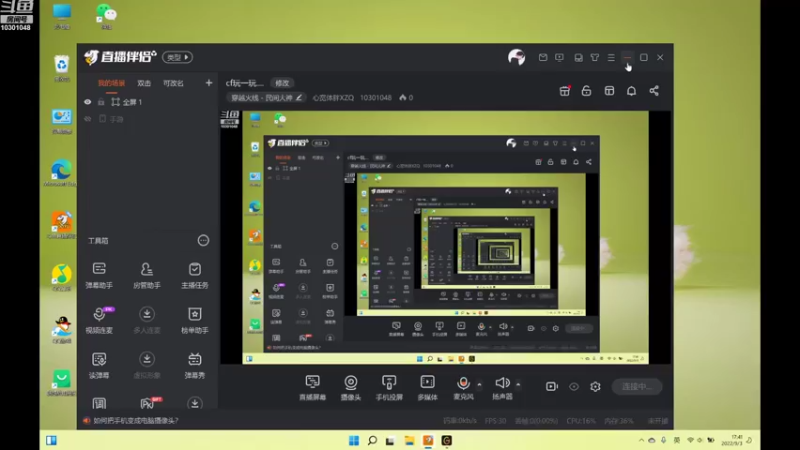The image size is (800, 450).
Task: Download the 虚拟形象 virtual avatar tool
Action: pos(147,365)
